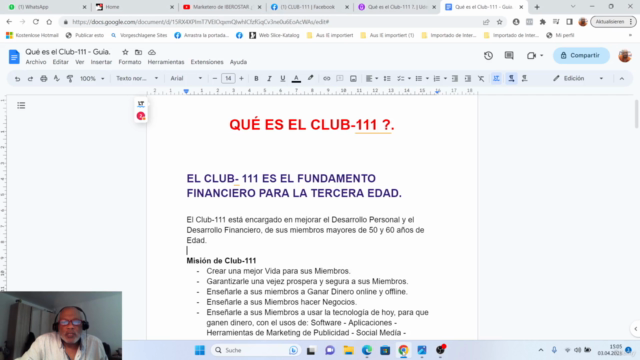The image size is (640, 360).
Task: Open the zoom level dropdown
Action: (x=92, y=78)
